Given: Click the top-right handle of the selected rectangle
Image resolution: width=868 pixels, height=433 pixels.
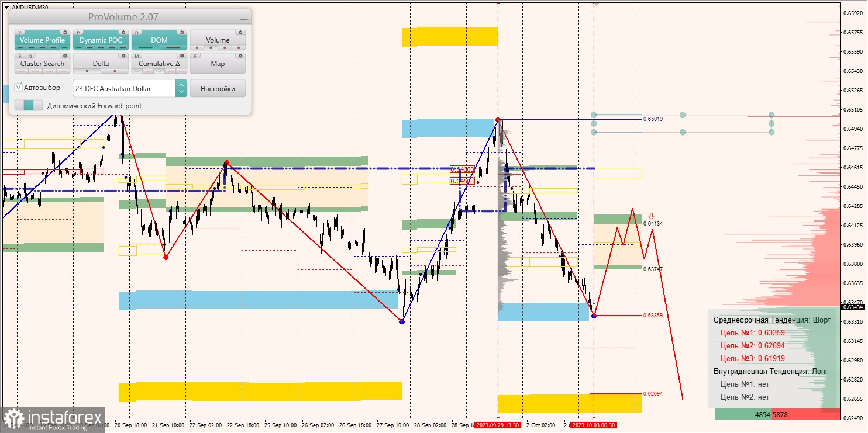Looking at the screenshot, I should pyautogui.click(x=771, y=115).
